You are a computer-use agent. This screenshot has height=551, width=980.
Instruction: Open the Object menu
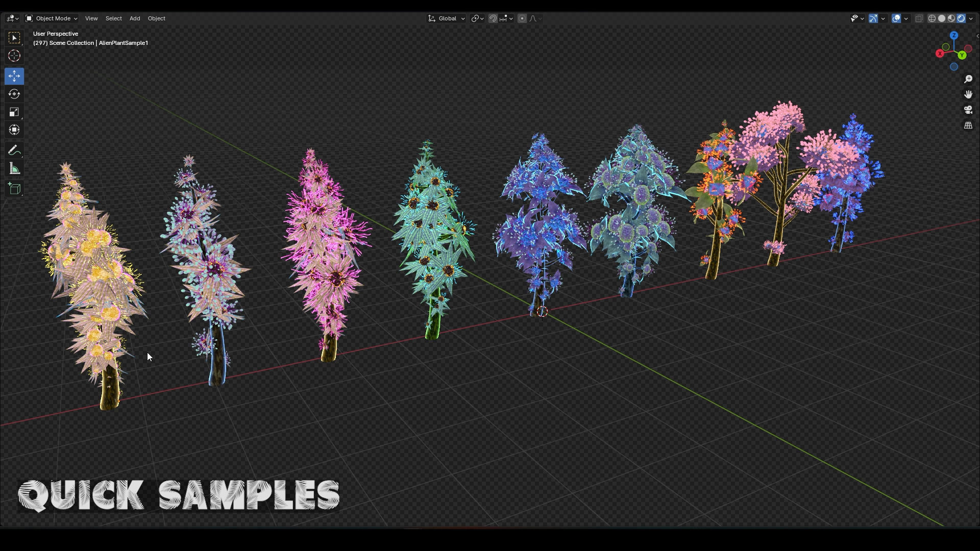(x=157, y=18)
